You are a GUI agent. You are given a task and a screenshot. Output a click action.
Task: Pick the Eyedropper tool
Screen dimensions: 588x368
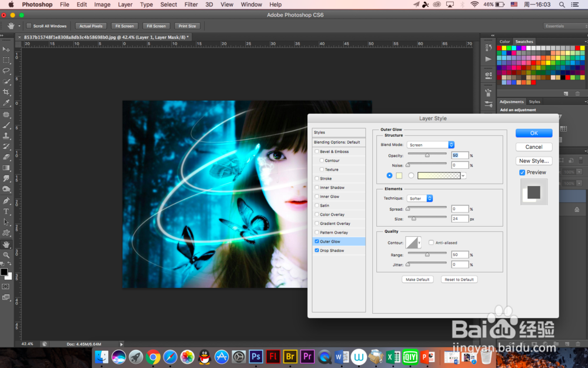(x=6, y=103)
